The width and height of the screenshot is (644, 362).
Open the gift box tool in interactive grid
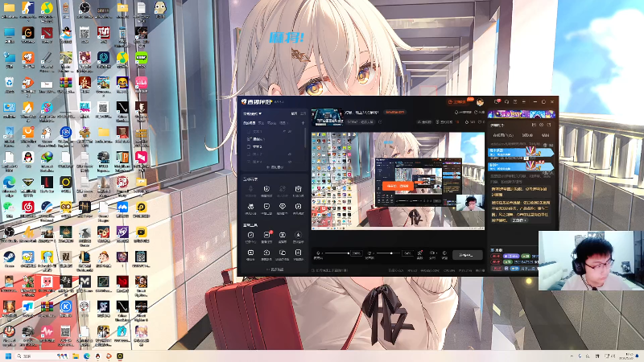(298, 189)
